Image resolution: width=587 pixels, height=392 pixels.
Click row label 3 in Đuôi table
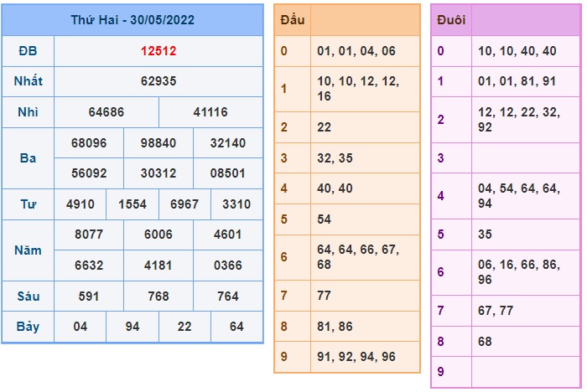click(440, 158)
